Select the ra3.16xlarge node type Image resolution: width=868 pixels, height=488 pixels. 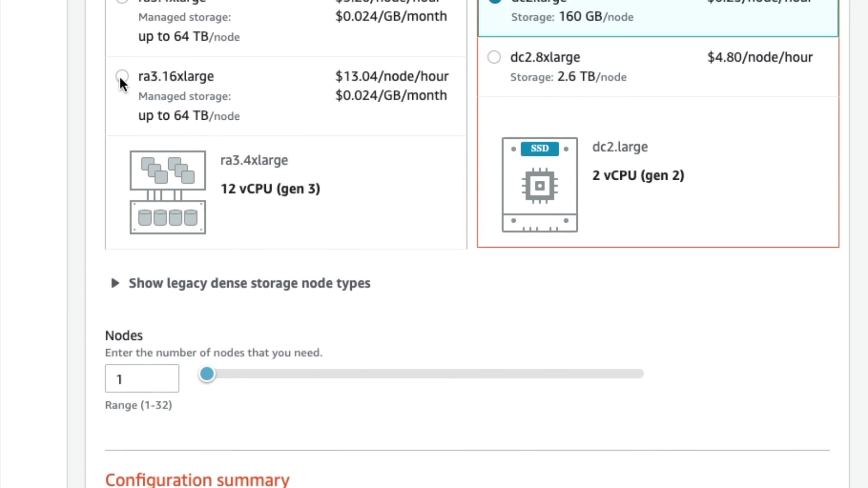(x=122, y=76)
